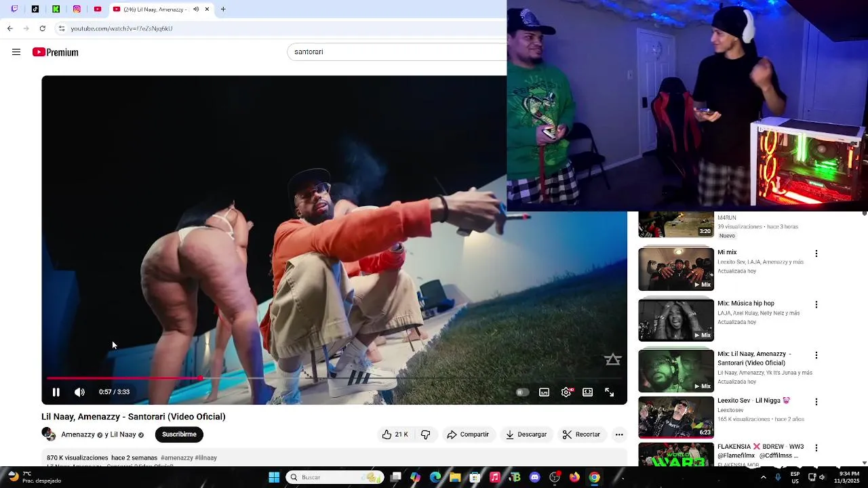Open options for Mix: Música hip hop

(x=816, y=304)
